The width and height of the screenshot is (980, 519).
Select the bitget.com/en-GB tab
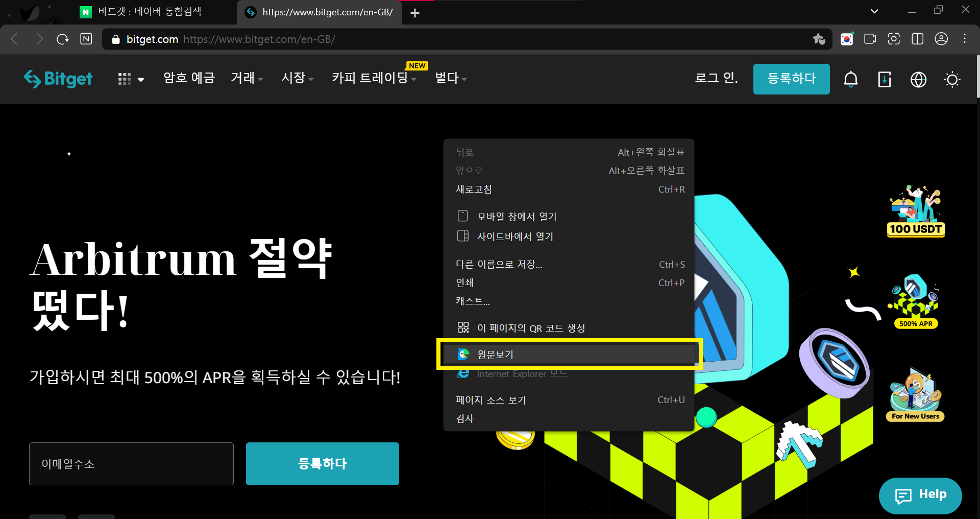tap(319, 12)
